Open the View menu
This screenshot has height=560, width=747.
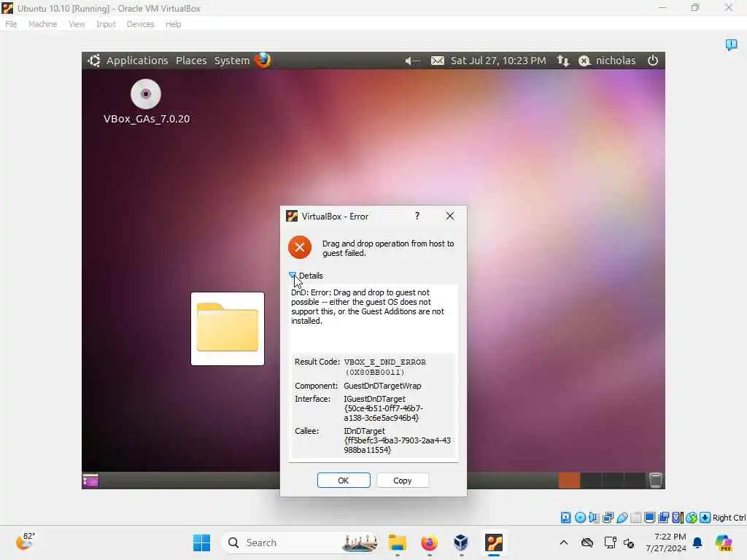(77, 24)
